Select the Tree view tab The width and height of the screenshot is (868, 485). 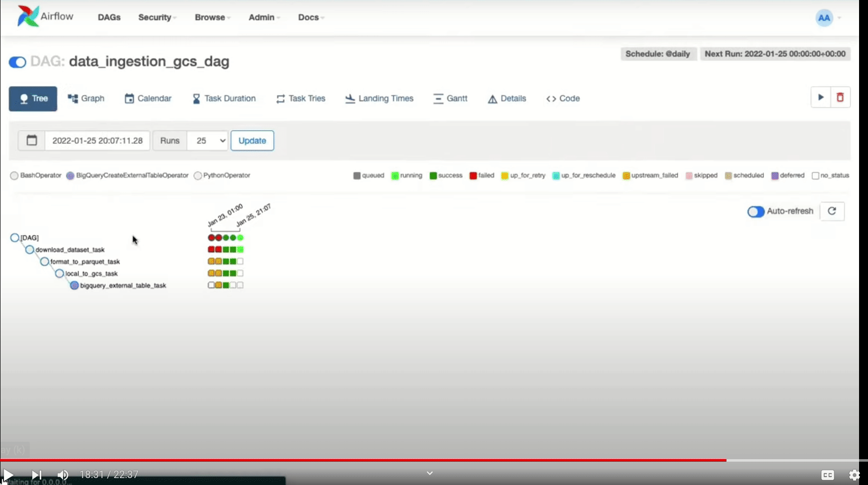tap(33, 98)
